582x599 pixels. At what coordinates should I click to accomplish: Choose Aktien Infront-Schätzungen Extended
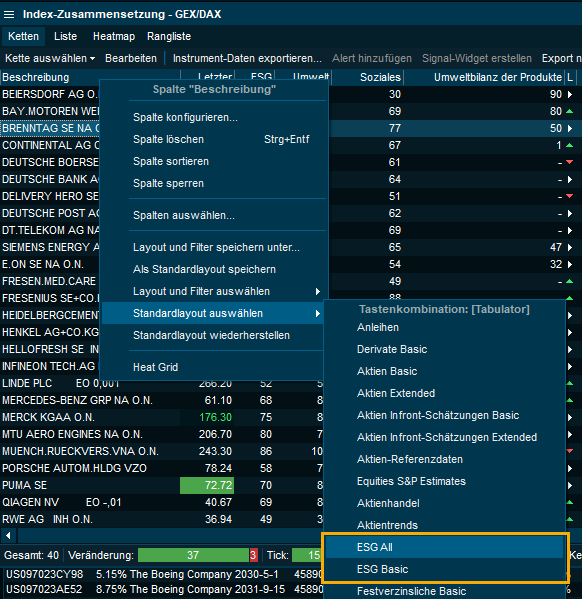tap(444, 437)
